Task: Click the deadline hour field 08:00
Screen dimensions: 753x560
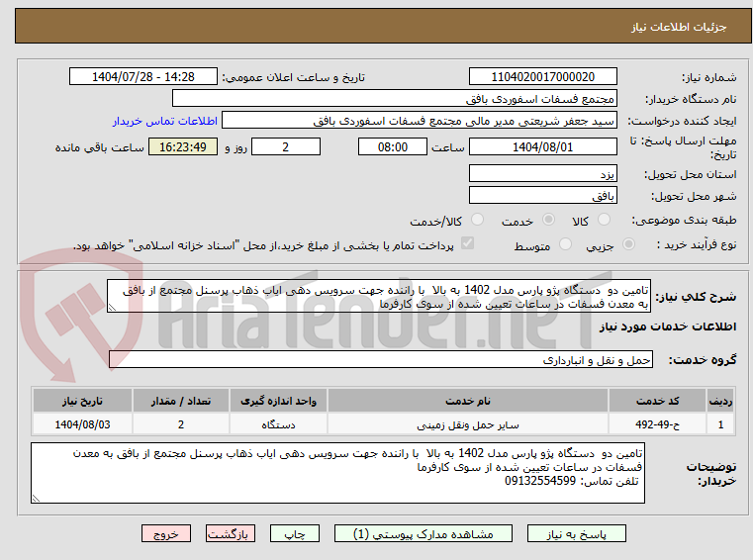Action: [393, 147]
